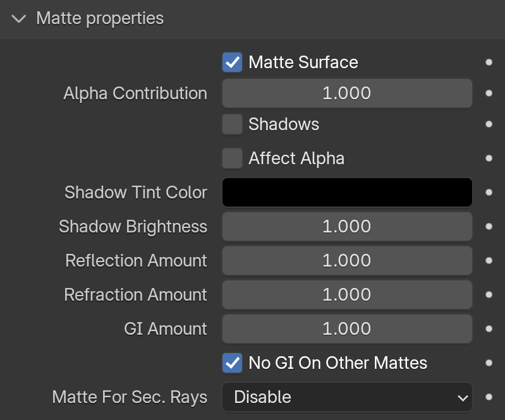This screenshot has height=420, width=505.
Task: Collapse the Matte properties panel
Action: [20, 19]
